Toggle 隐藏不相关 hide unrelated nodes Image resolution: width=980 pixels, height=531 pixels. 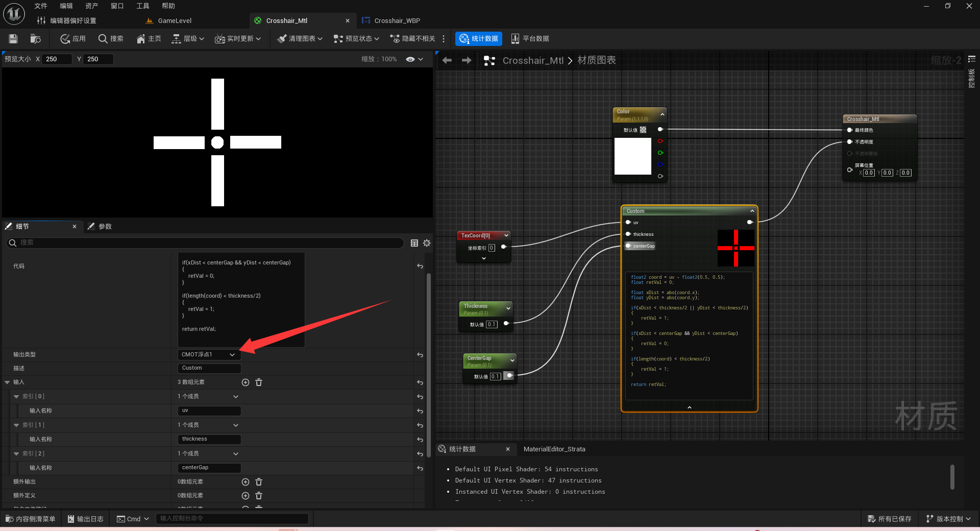[412, 39]
